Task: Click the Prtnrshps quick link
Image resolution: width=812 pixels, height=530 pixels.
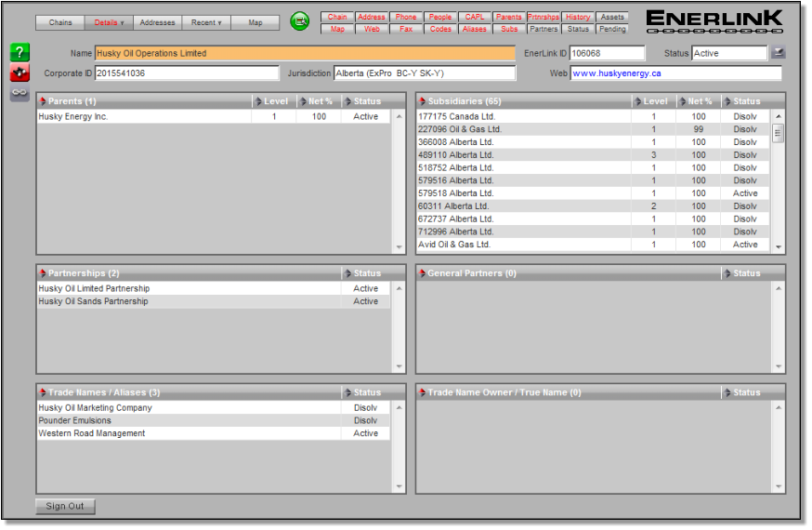Action: tap(544, 17)
